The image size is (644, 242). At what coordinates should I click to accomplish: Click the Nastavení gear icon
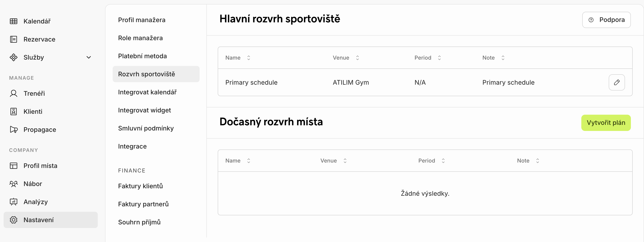[14, 220]
